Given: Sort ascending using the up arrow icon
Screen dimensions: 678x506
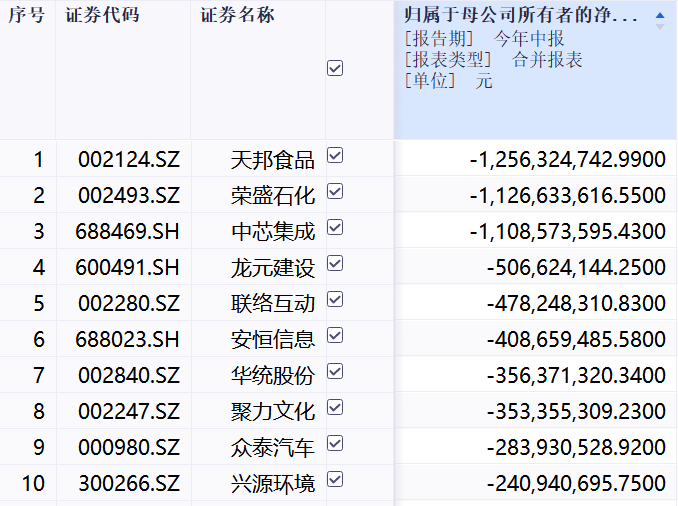Looking at the screenshot, I should click(x=660, y=16).
